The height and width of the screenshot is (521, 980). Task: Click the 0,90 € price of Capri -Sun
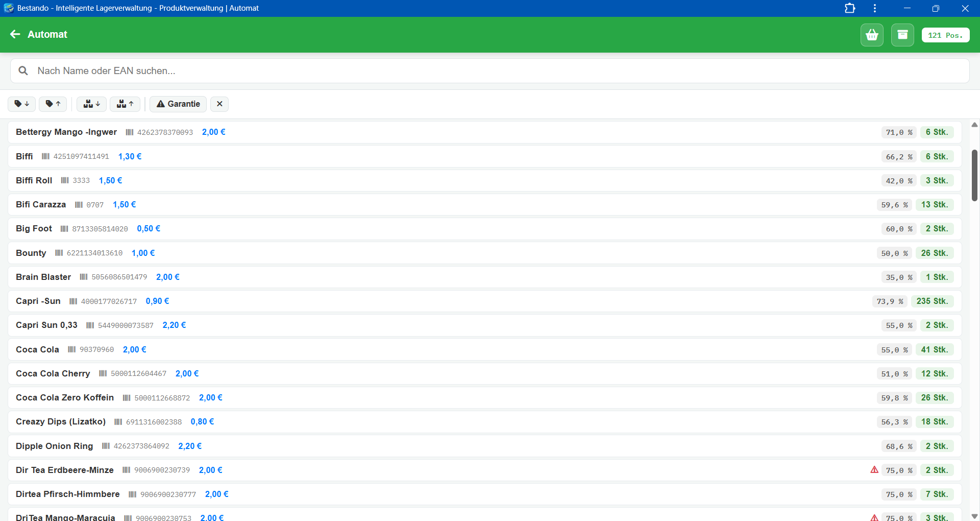pyautogui.click(x=158, y=301)
